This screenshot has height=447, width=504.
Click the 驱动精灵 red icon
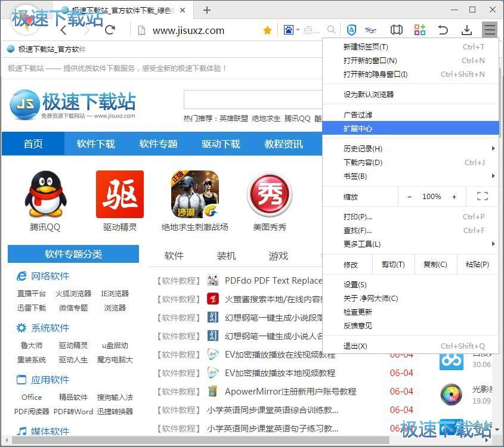119,194
